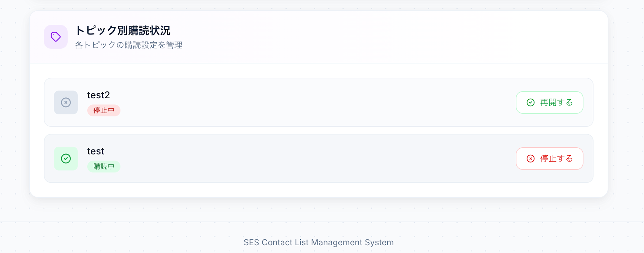
Task: Click the green 購読中 status badge
Action: point(104,167)
